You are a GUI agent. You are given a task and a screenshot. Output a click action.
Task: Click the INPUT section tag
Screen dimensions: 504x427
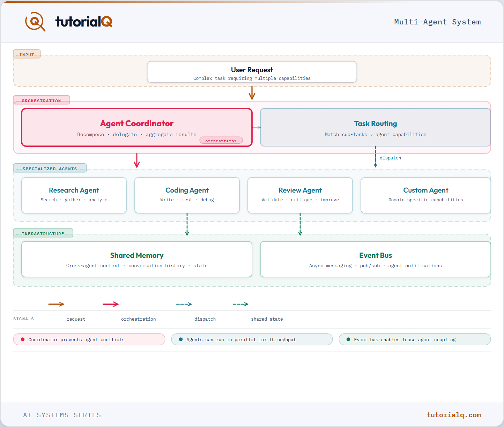27,54
